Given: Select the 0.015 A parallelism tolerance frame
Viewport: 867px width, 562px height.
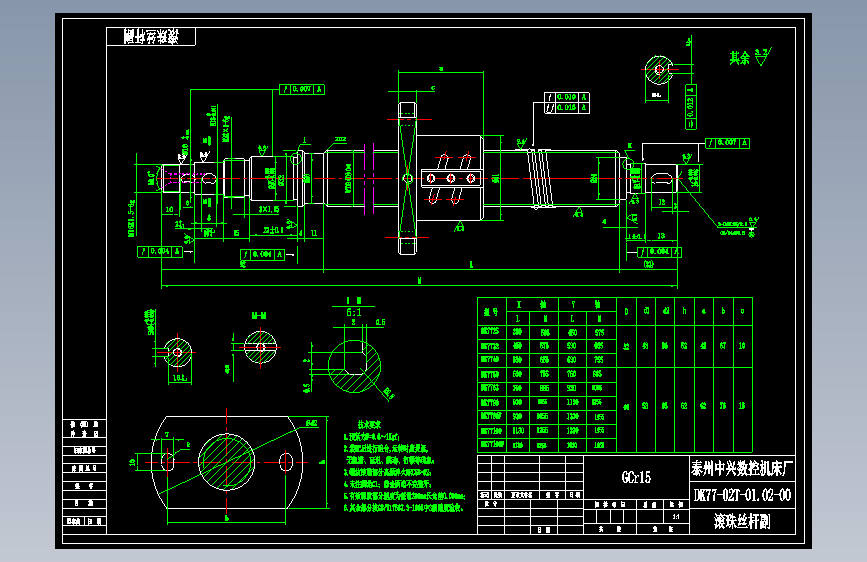Looking at the screenshot, I should click(567, 108).
